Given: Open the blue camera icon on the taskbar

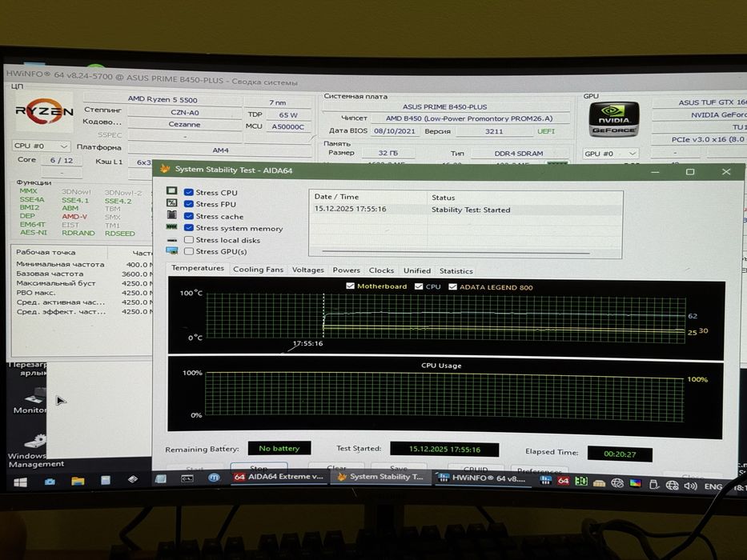Looking at the screenshot, I should pos(50,482).
